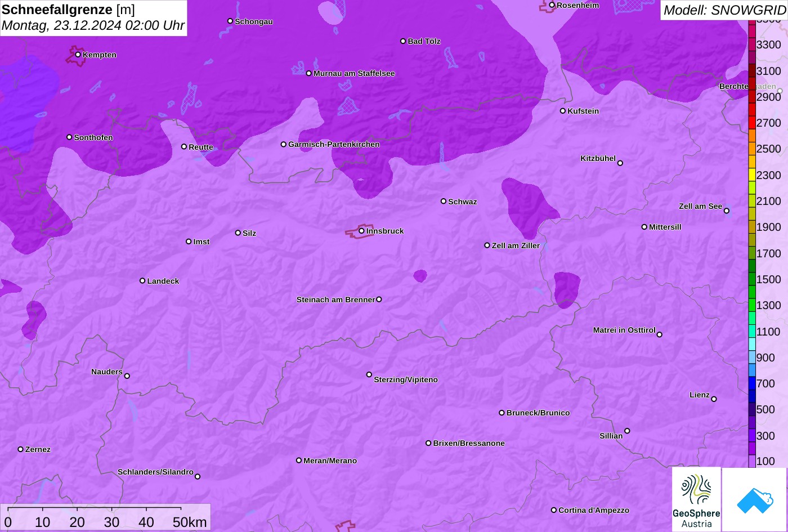The image size is (788, 532).
Task: Click the 50km scale bar label
Action: point(190,522)
